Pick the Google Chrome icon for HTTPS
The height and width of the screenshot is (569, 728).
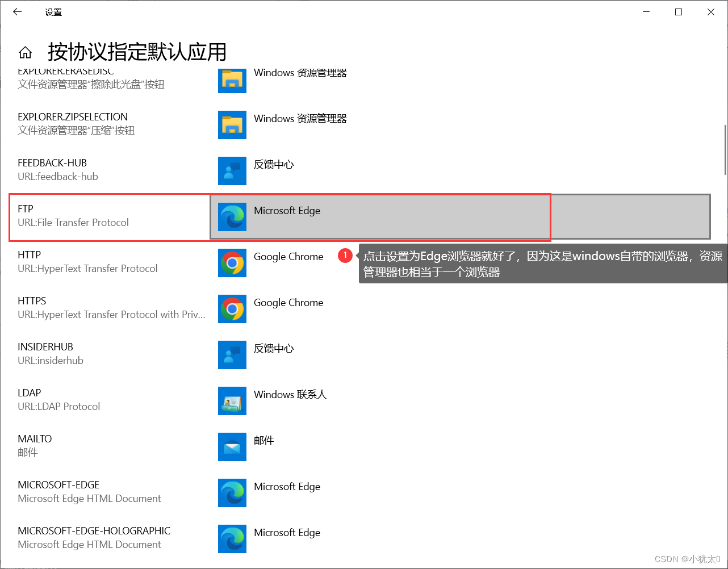[232, 309]
